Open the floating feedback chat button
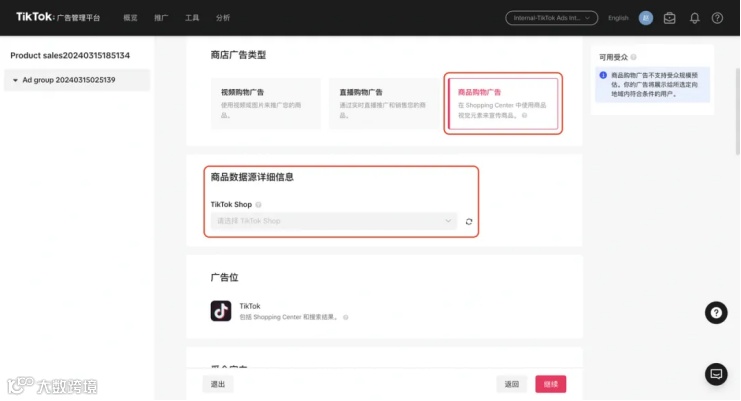 click(x=716, y=374)
